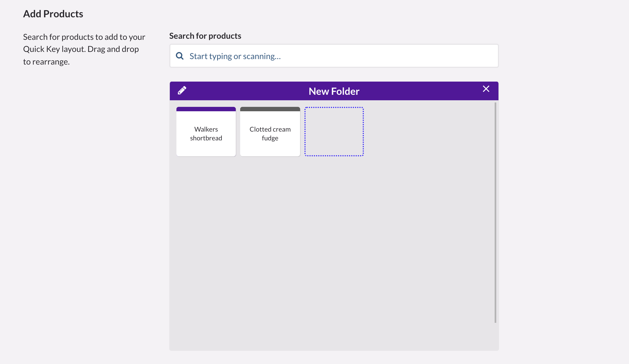Click the folder panel vertical scrollbar

coord(495,212)
